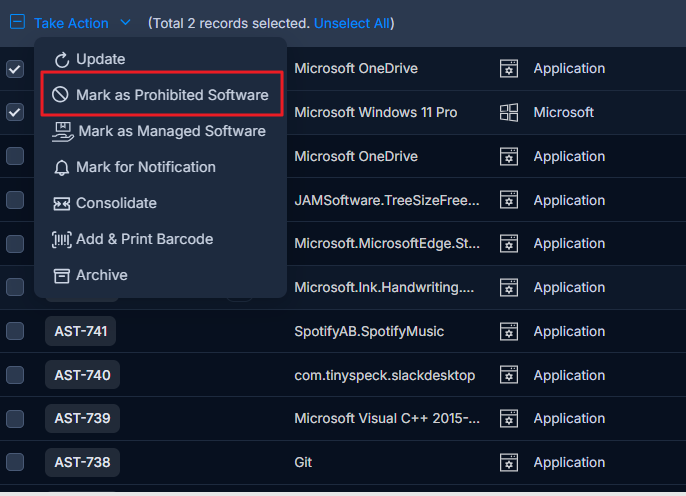Click the application icon in the Git row
The height and width of the screenshot is (496, 686).
coord(509,462)
